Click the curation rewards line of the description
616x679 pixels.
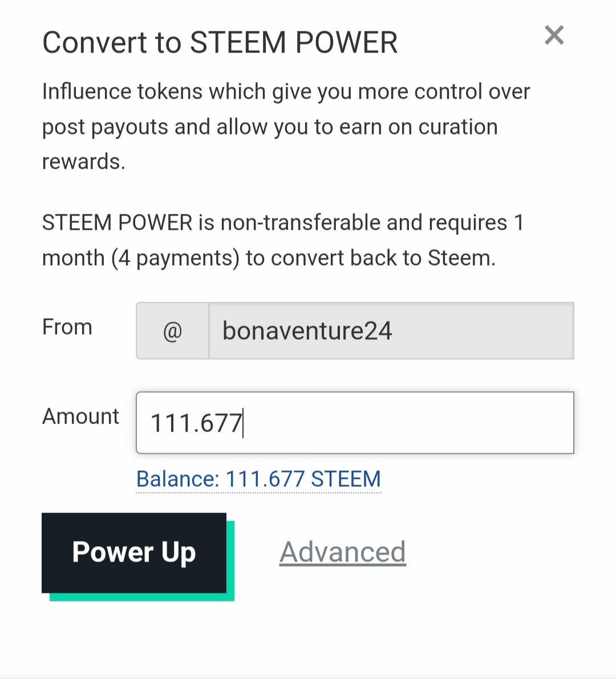click(84, 161)
